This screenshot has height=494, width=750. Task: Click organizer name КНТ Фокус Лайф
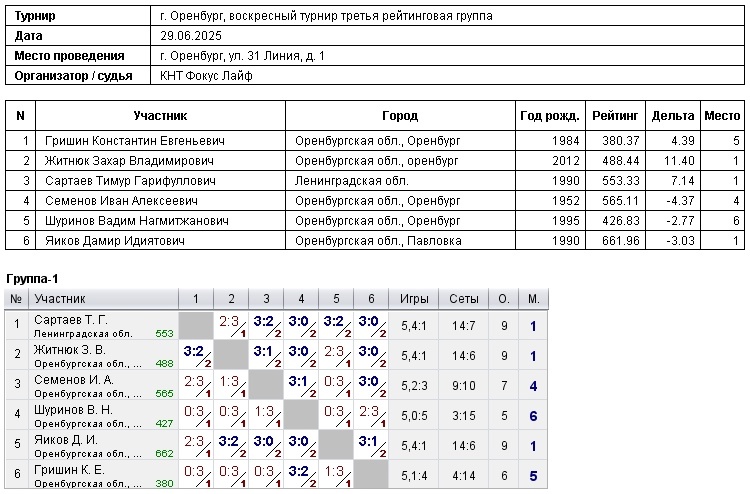[207, 76]
